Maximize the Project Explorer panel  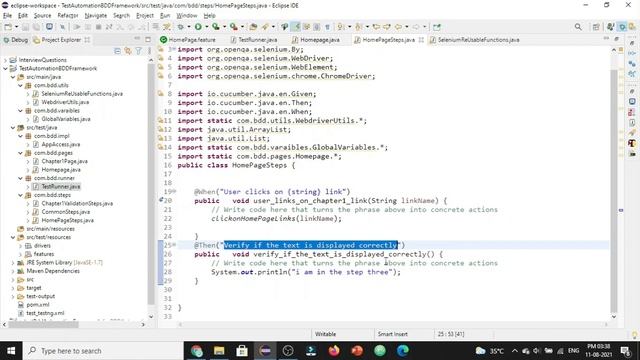tap(148, 40)
